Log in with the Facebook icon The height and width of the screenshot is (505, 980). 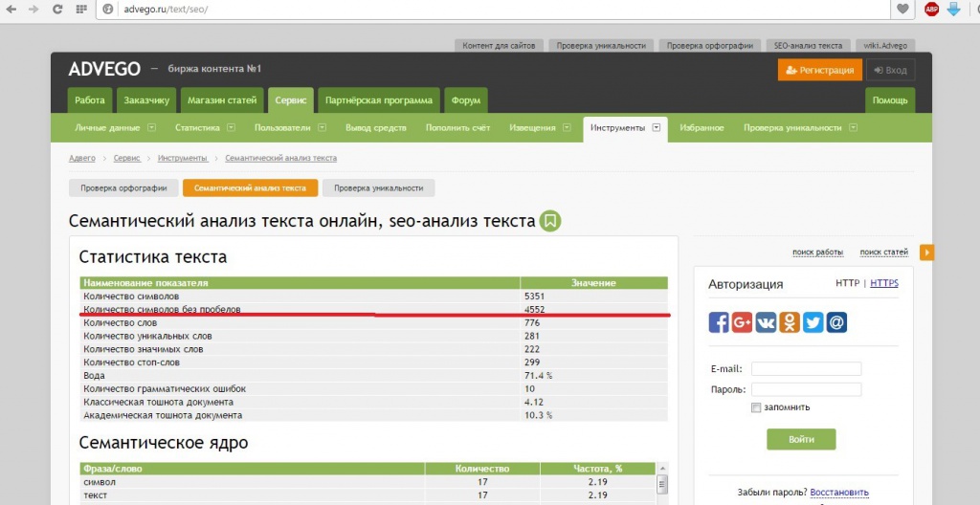719,322
